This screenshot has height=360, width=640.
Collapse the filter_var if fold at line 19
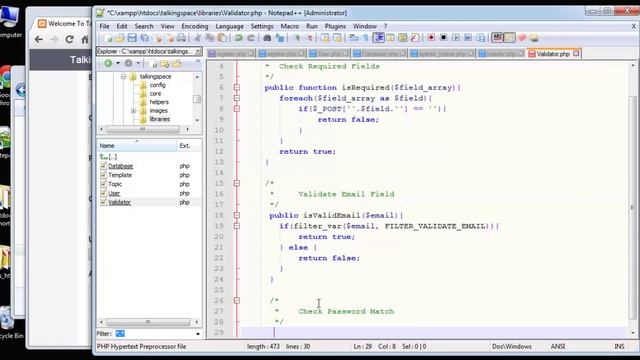(237, 226)
